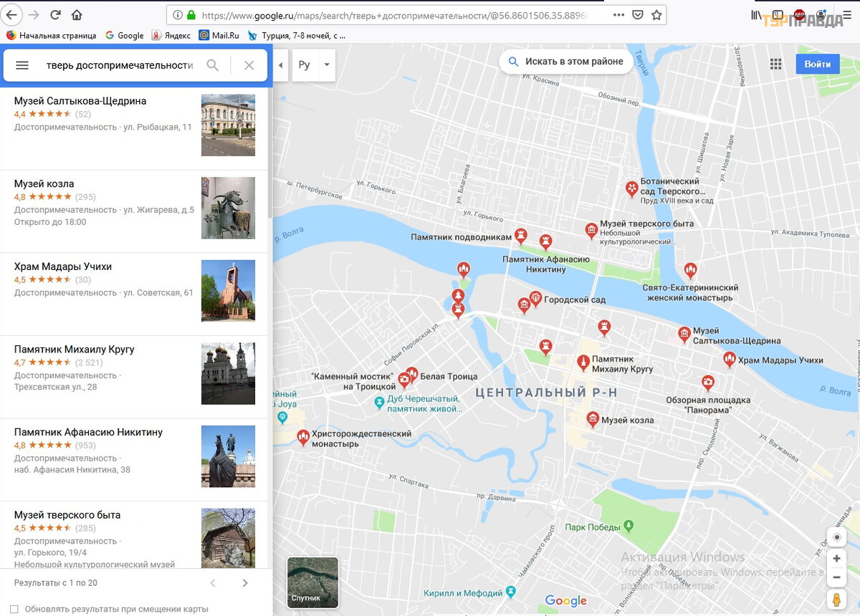Screen dimensions: 860x616
Task: Select the Street View pegman icon
Action: click(x=836, y=600)
